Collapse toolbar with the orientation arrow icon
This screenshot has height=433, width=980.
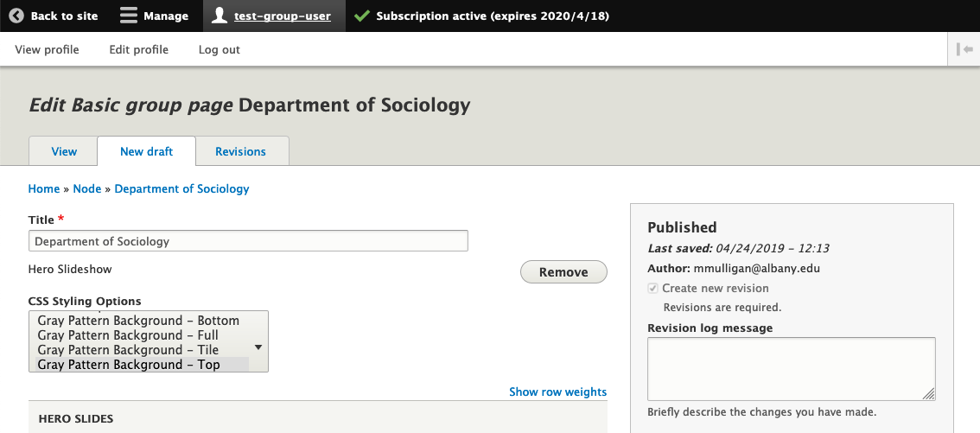964,49
